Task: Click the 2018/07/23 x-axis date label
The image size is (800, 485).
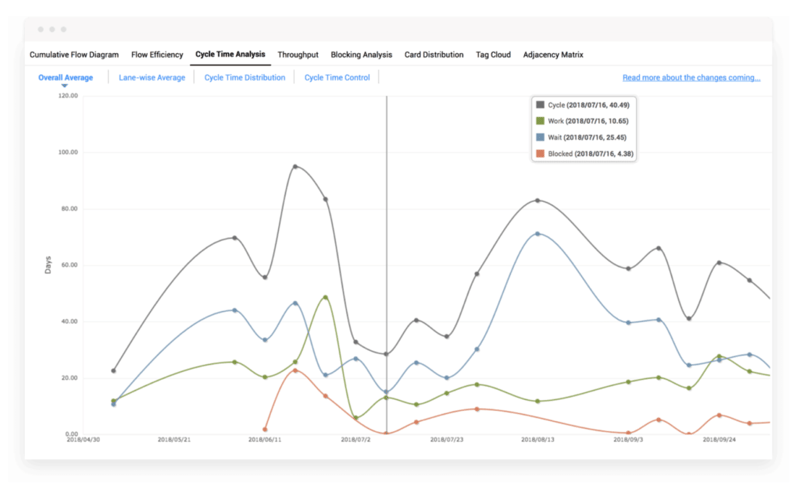Action: tap(447, 440)
